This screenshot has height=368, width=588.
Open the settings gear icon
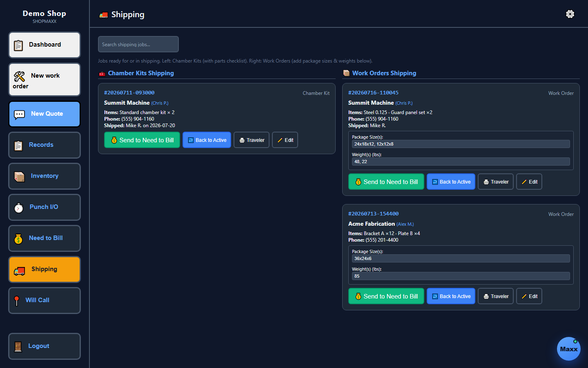pos(570,14)
